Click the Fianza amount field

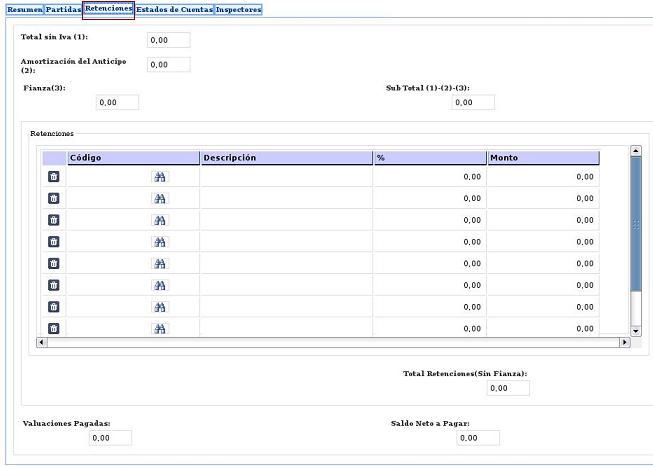click(117, 102)
